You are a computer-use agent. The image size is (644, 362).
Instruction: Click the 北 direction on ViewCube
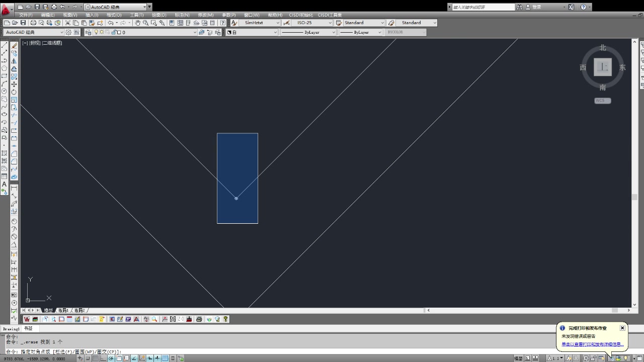[x=603, y=48]
